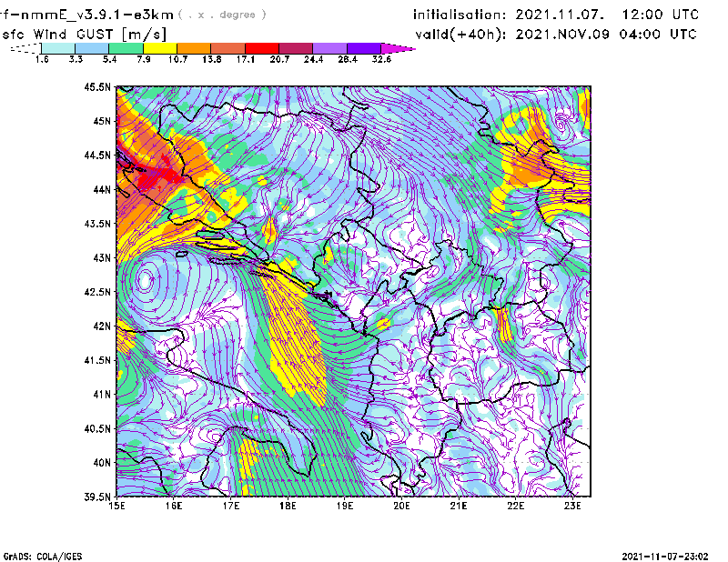Click the 44.5N latitude label
Screen dimensions: 728x562
coord(97,156)
